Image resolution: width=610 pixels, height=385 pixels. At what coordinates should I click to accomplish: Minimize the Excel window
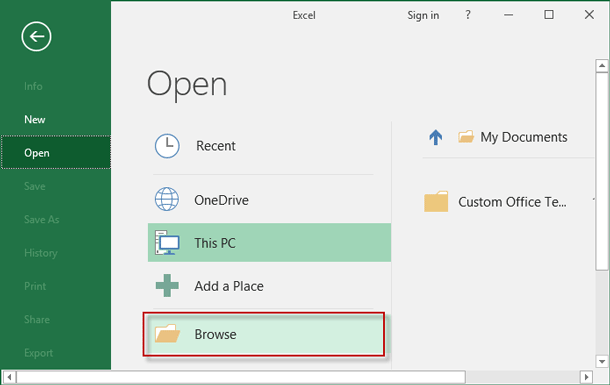pyautogui.click(x=508, y=15)
